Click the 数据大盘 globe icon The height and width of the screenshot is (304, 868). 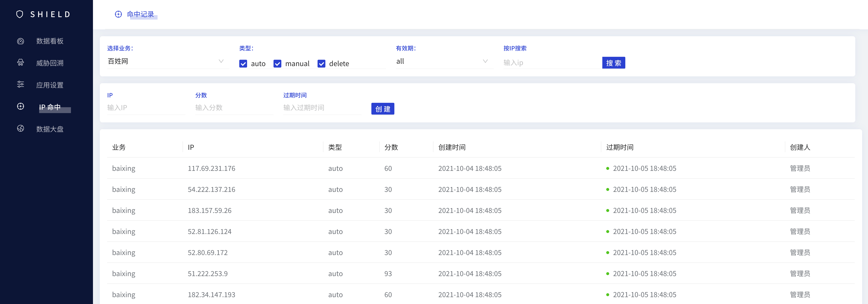21,129
